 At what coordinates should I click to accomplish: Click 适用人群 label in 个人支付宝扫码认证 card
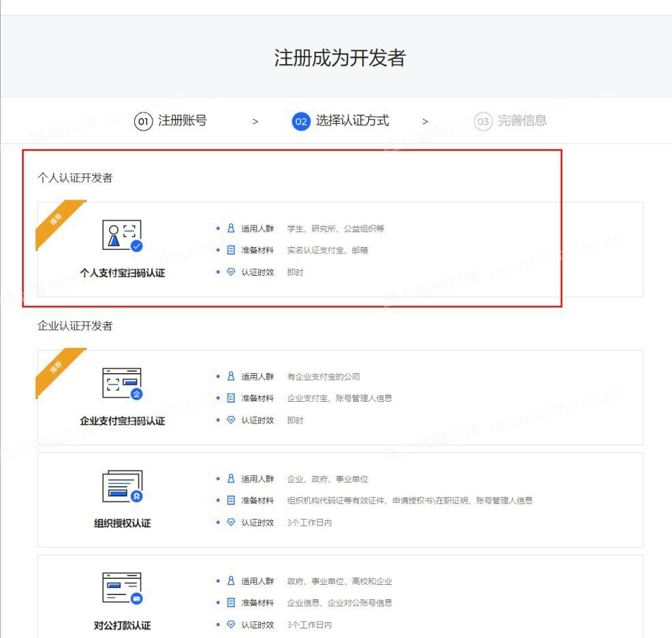pyautogui.click(x=257, y=229)
